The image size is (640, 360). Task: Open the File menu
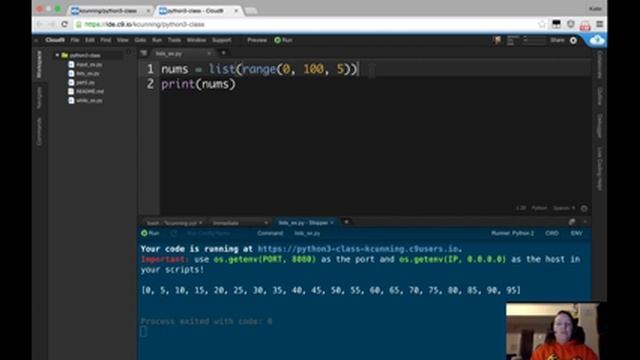[75, 40]
